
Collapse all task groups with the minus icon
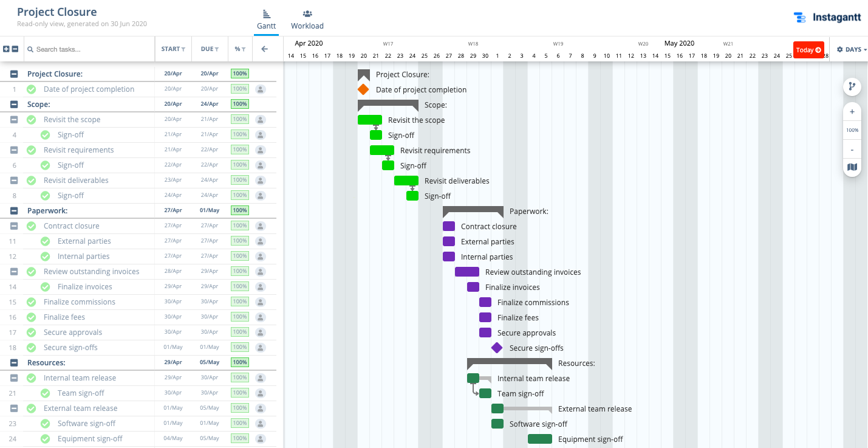14,49
